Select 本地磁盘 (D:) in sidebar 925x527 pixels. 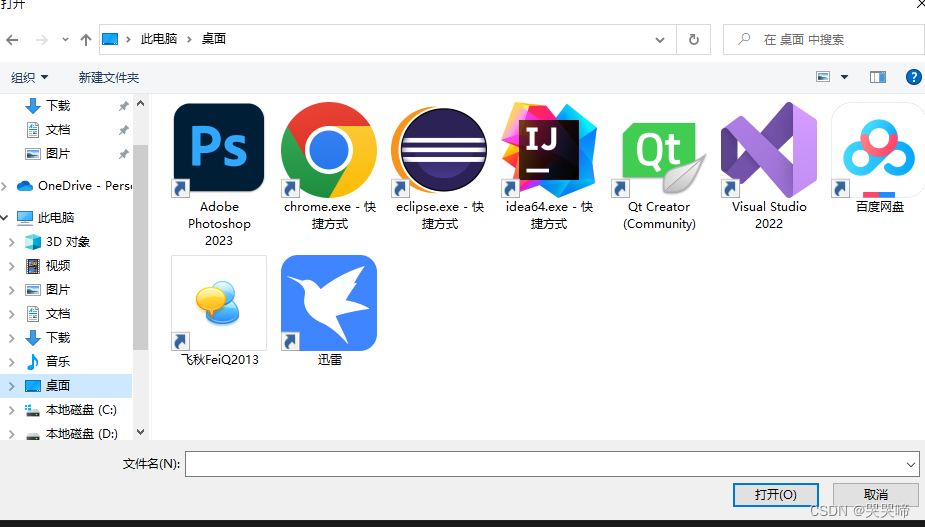pyautogui.click(x=71, y=434)
